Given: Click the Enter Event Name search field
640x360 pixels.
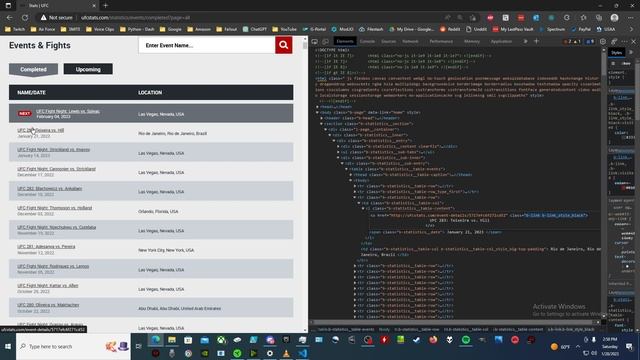Looking at the screenshot, I should (207, 45).
